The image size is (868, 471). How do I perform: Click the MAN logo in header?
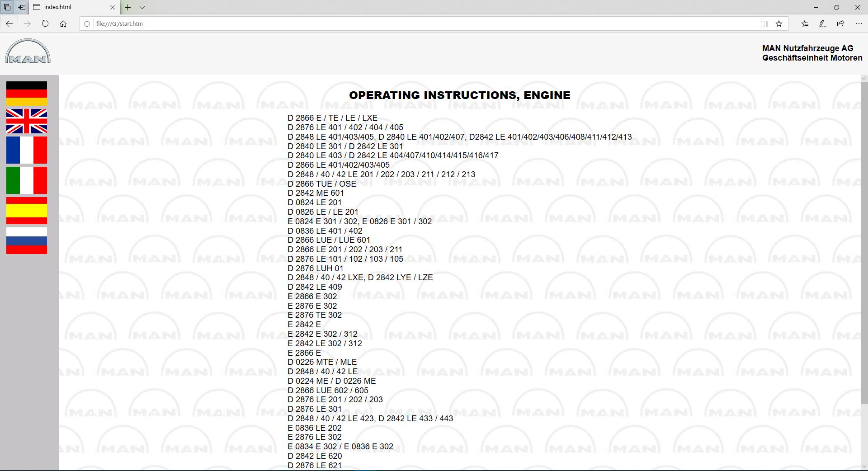[x=27, y=51]
